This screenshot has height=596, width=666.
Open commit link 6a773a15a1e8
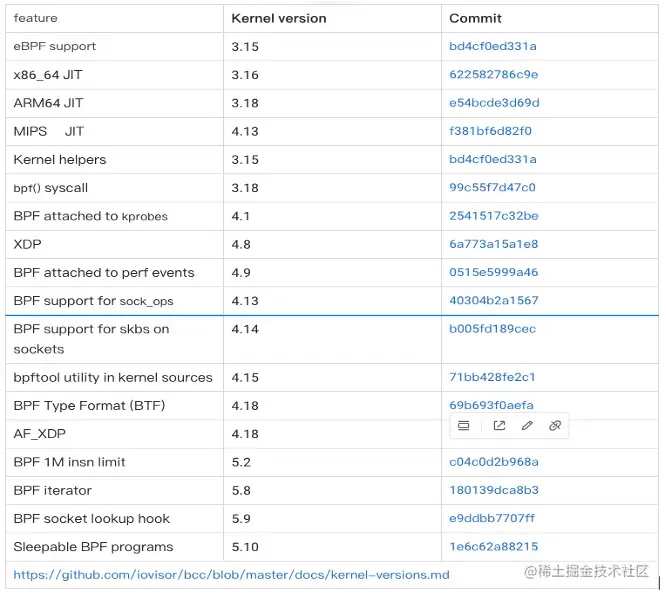tap(494, 244)
